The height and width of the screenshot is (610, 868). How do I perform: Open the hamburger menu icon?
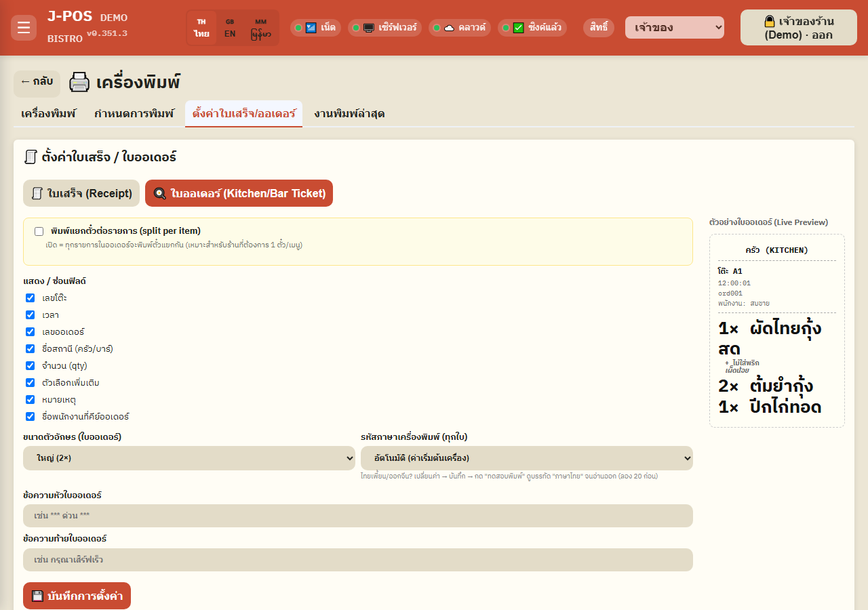click(x=24, y=28)
